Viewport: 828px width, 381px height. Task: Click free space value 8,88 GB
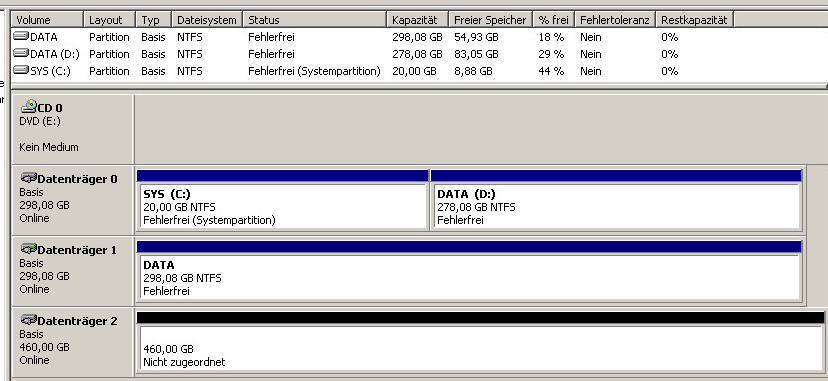473,71
